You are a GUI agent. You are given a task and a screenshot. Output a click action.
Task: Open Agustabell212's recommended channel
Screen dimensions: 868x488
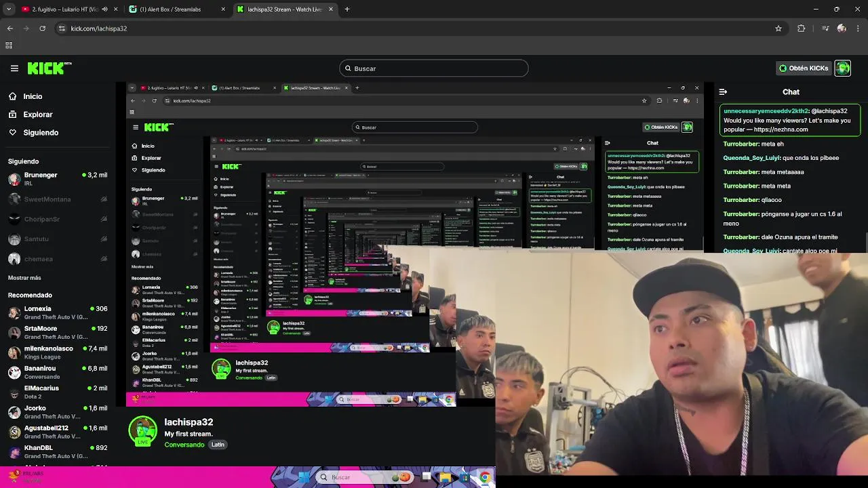point(58,432)
